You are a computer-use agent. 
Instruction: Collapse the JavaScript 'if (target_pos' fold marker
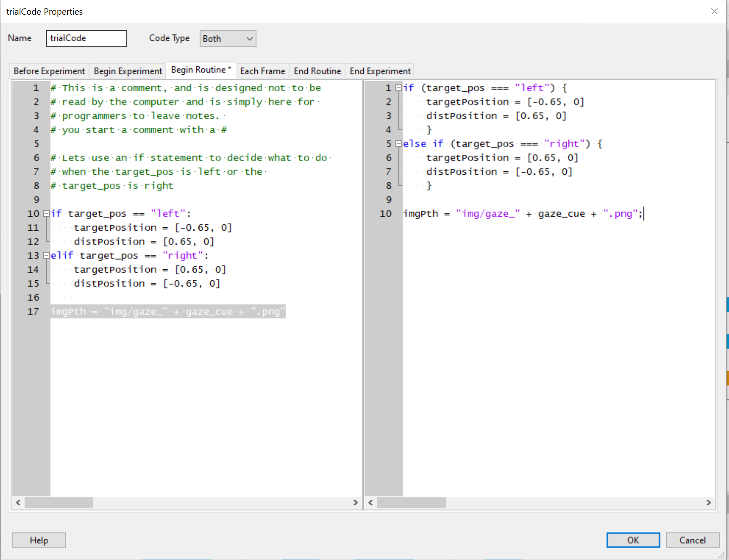coord(398,88)
